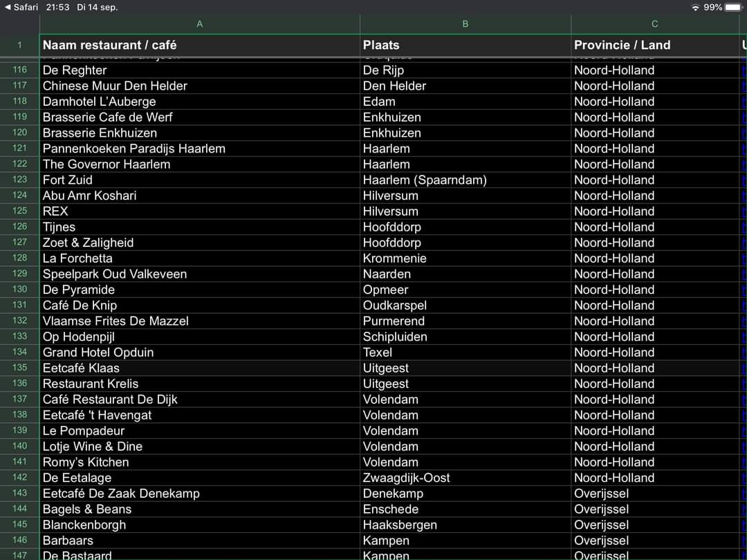Screen dimensions: 747x560
Task: Select Plaats cell 'Texel'
Action: [x=465, y=353]
